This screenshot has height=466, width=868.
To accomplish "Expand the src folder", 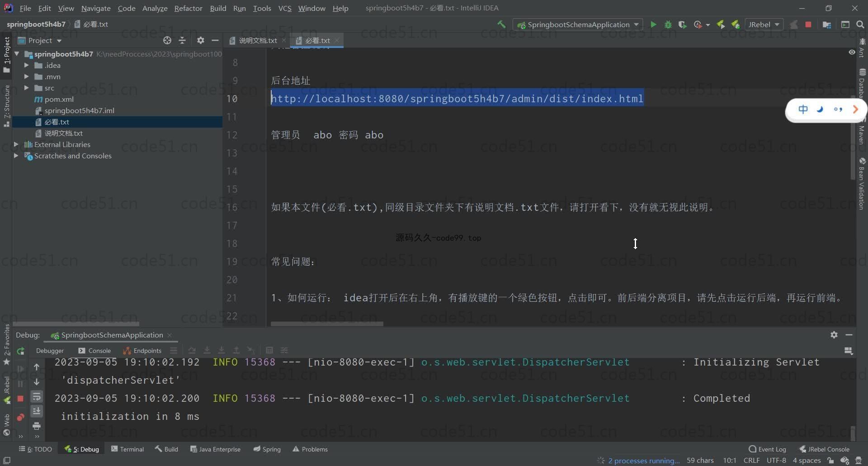I will pos(26,88).
